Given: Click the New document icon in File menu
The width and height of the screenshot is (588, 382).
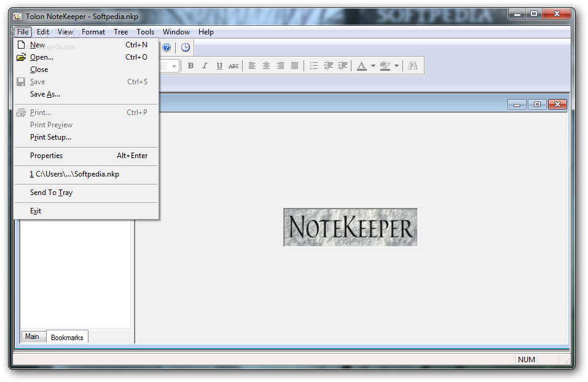Looking at the screenshot, I should 22,45.
